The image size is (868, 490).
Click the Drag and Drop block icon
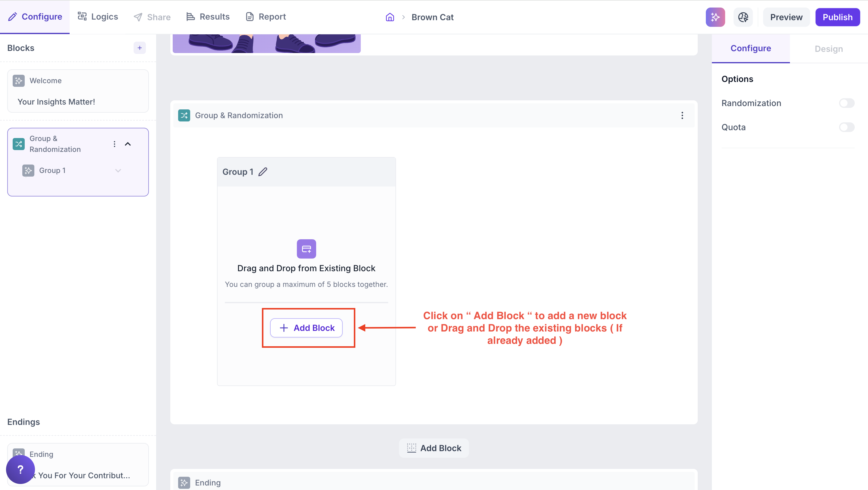[306, 249]
